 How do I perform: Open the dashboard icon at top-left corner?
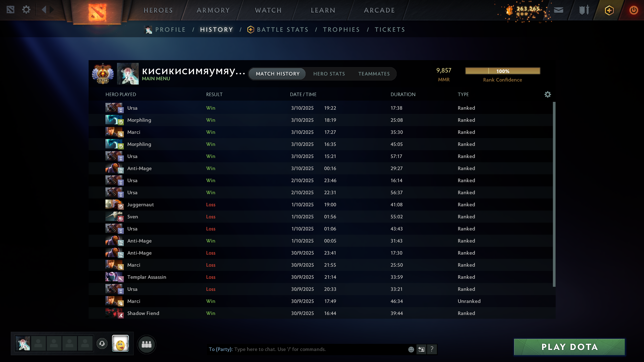[x=11, y=10]
